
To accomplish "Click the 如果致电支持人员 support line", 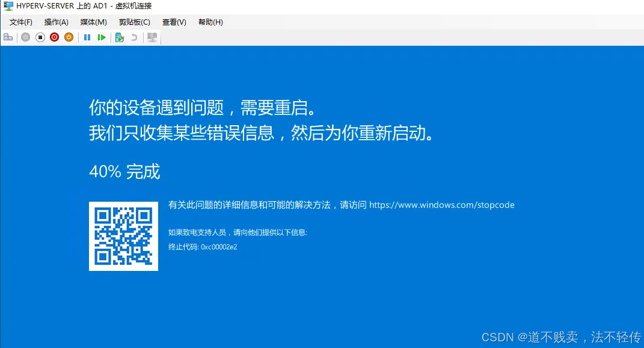I will pyautogui.click(x=238, y=232).
